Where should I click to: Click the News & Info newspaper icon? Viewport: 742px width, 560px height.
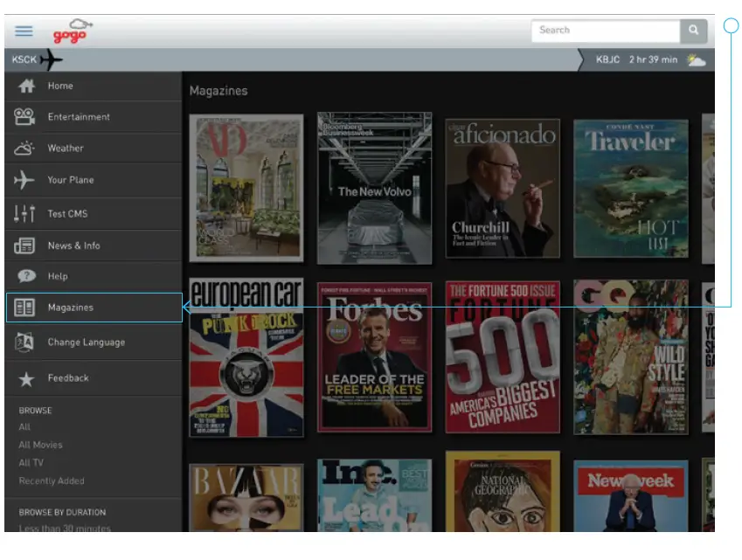coord(24,245)
